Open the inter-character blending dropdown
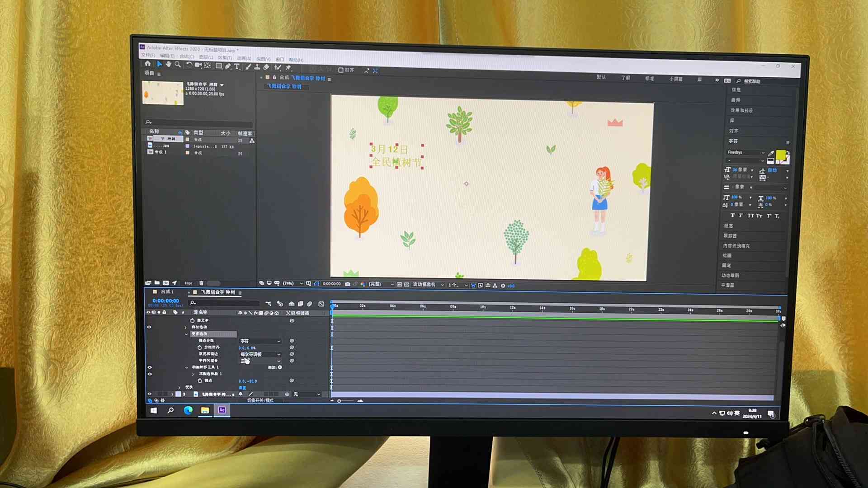 pyautogui.click(x=260, y=361)
